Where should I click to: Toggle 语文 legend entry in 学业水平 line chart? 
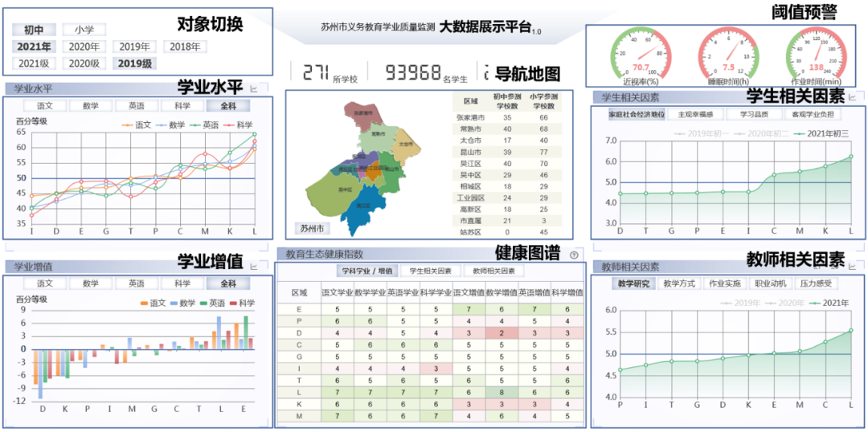click(137, 125)
